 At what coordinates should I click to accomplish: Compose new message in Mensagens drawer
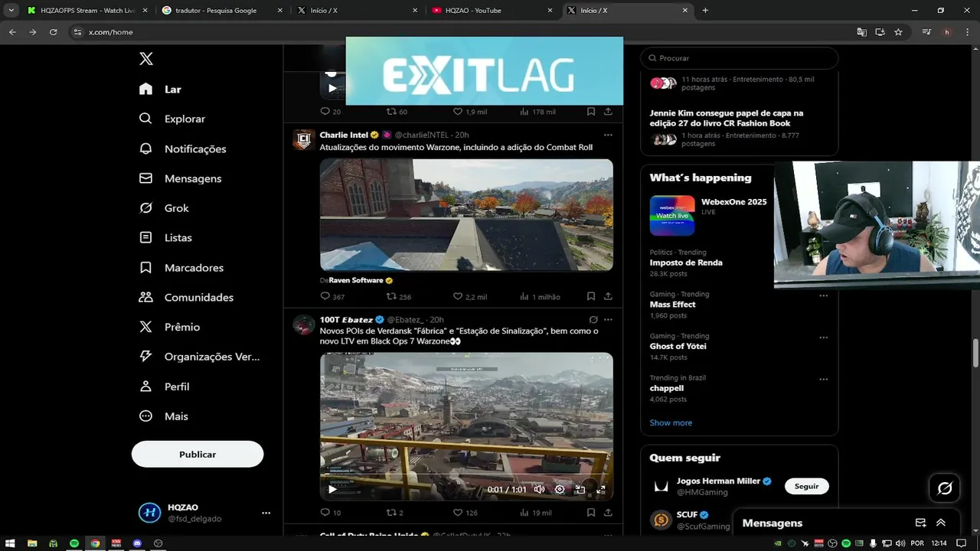pyautogui.click(x=921, y=523)
